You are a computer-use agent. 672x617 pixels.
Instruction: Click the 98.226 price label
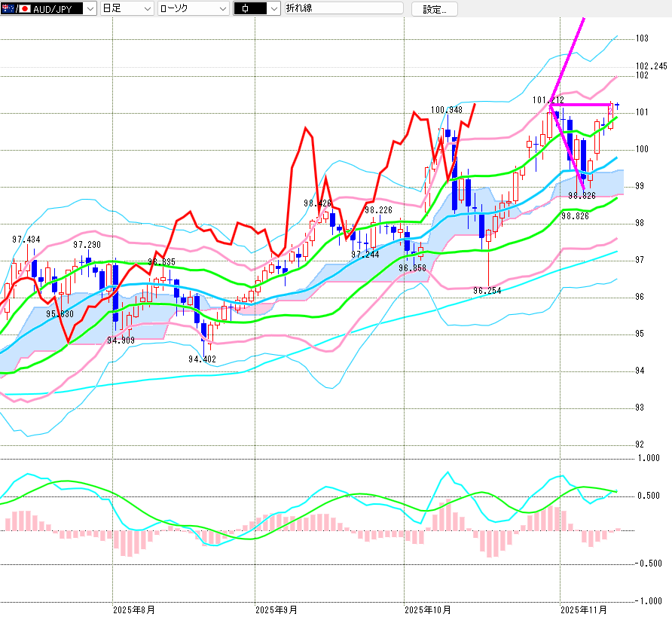click(378, 210)
